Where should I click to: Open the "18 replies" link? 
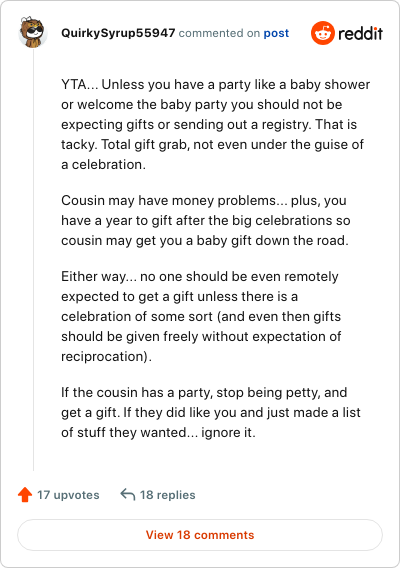coord(167,495)
